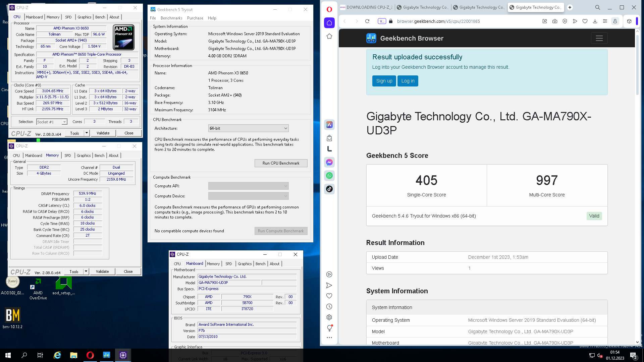
Task: Open Easy Setup in Opera toolbar
Action: pos(605,21)
